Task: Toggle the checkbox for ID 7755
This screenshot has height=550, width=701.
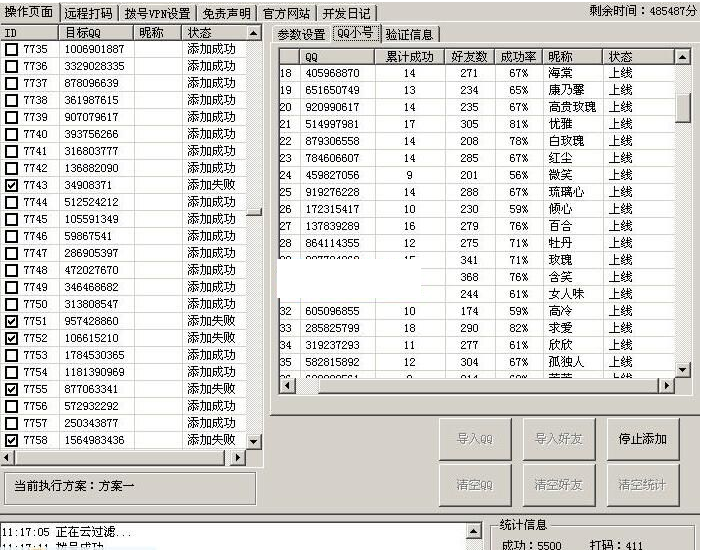Action: [11, 389]
